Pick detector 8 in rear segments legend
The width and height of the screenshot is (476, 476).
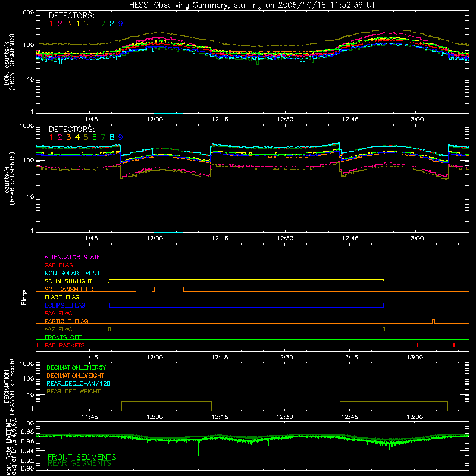point(112,137)
